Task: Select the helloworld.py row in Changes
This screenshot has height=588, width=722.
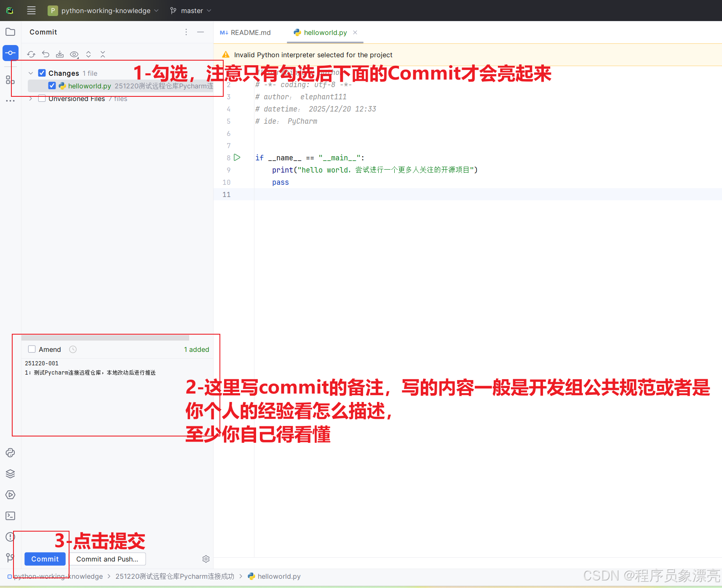Action: (x=120, y=86)
